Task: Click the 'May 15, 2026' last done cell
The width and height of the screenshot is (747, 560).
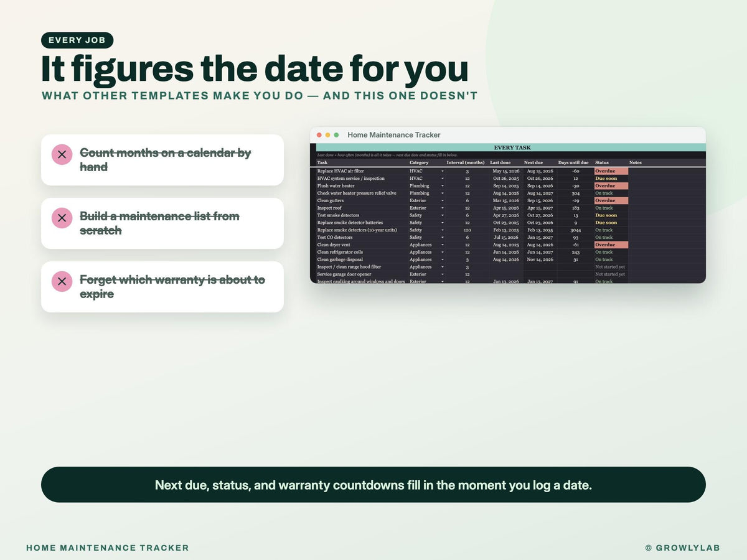Action: tap(505, 171)
